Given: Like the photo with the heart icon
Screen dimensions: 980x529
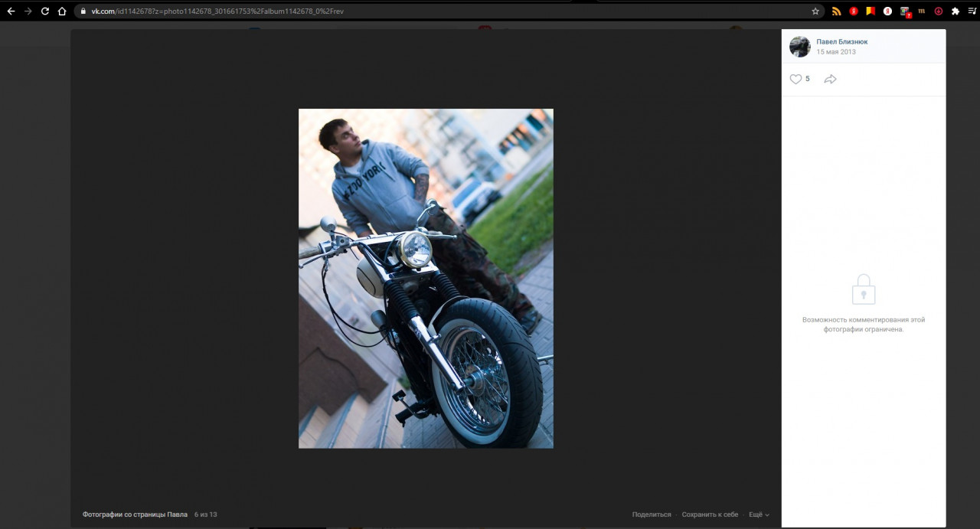Looking at the screenshot, I should [x=795, y=79].
